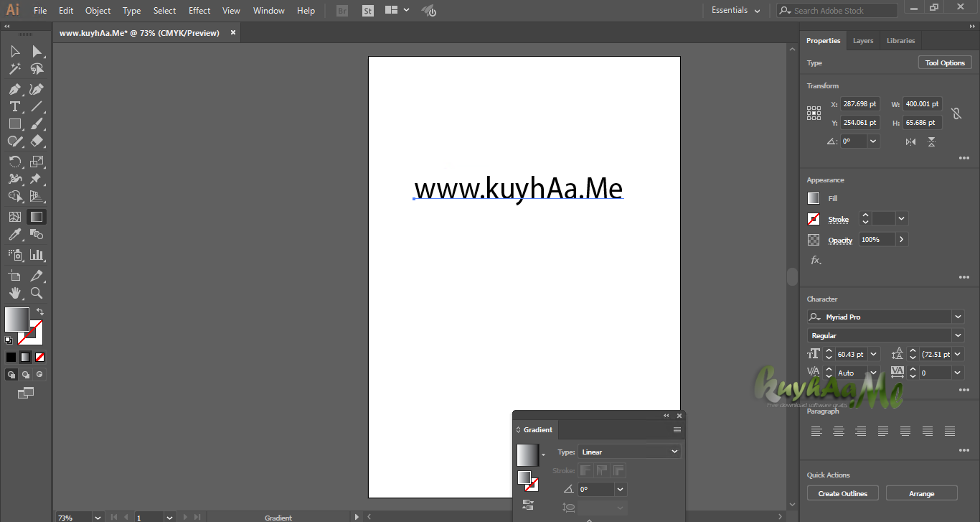Activate the Type tool

coord(15,106)
